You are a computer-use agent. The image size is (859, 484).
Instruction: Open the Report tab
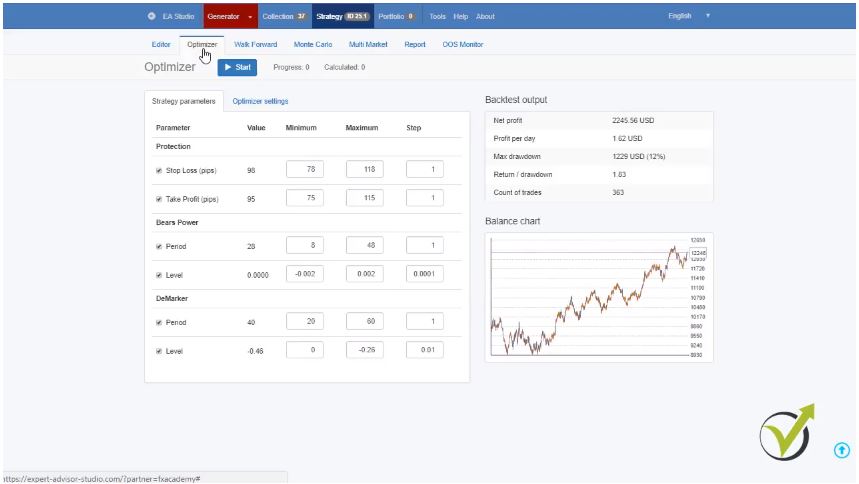pyautogui.click(x=415, y=44)
